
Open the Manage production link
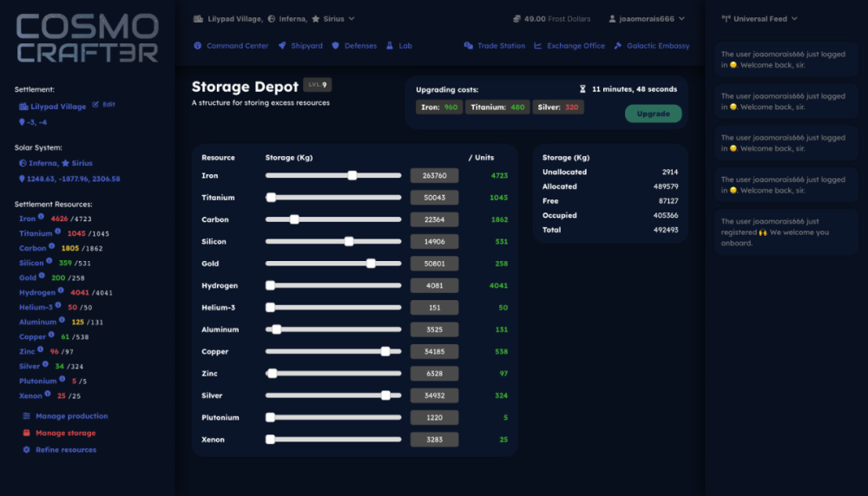coord(71,416)
